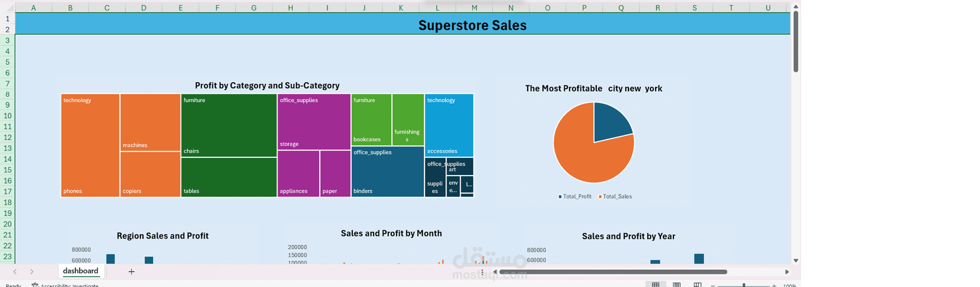980x287 pixels.
Task: Click the zoom out minus button
Action: click(713, 285)
